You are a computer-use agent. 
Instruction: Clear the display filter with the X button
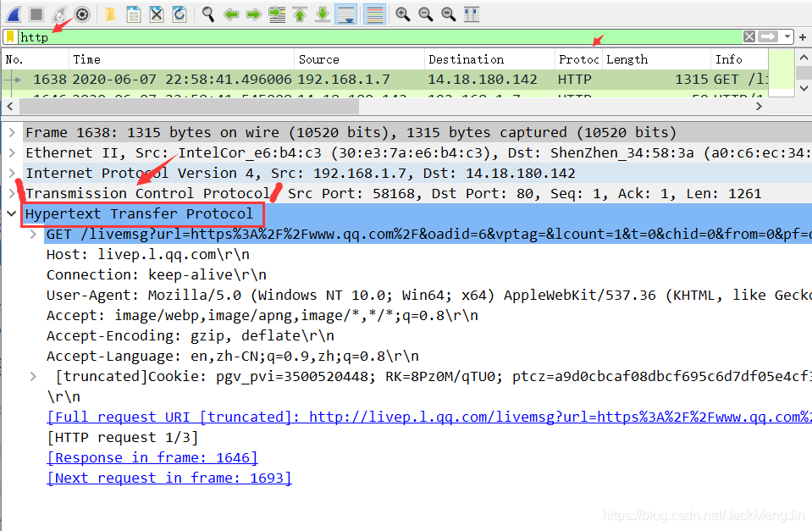748,36
